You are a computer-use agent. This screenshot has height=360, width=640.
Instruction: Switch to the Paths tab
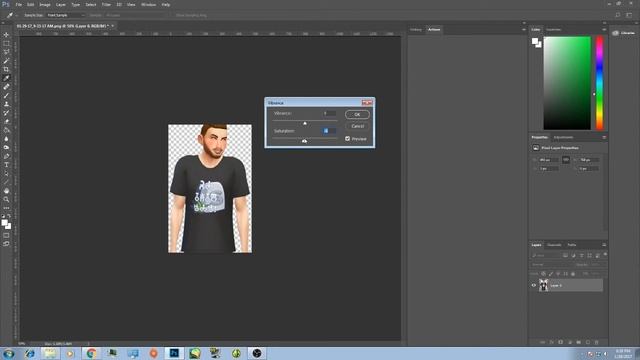(572, 245)
